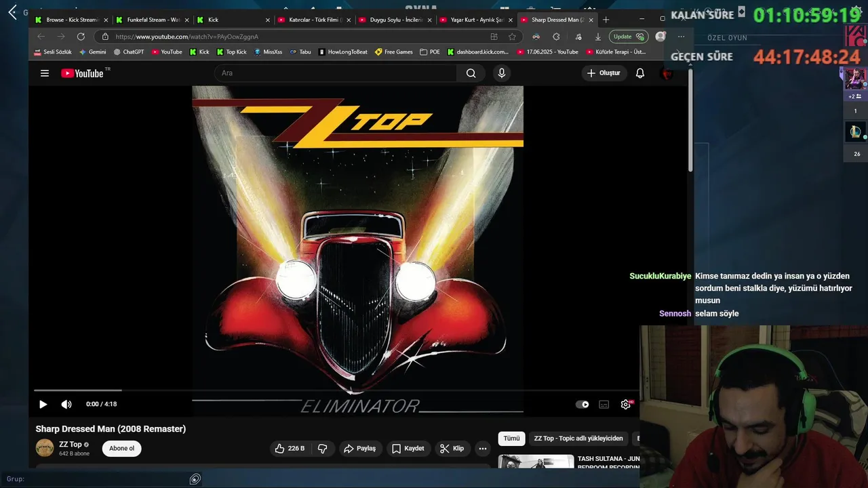Toggle the autoplay switch in the player

(583, 405)
